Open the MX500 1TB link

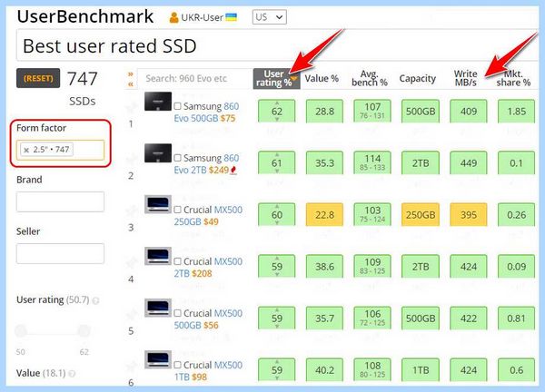tap(208, 371)
